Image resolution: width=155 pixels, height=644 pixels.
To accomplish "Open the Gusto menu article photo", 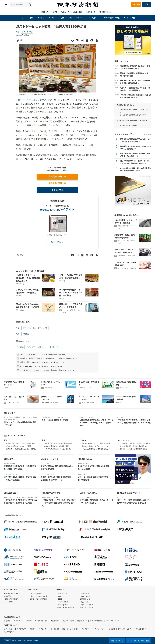I will 57,69.
